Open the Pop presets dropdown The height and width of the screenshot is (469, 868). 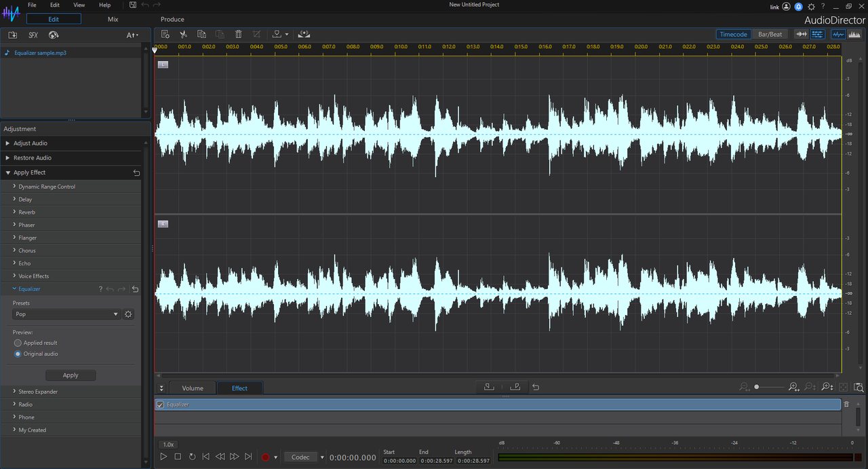(x=66, y=314)
